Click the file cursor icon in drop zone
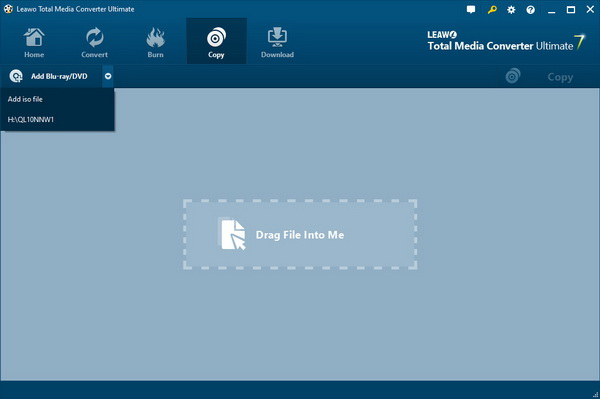The image size is (600, 399). 232,233
